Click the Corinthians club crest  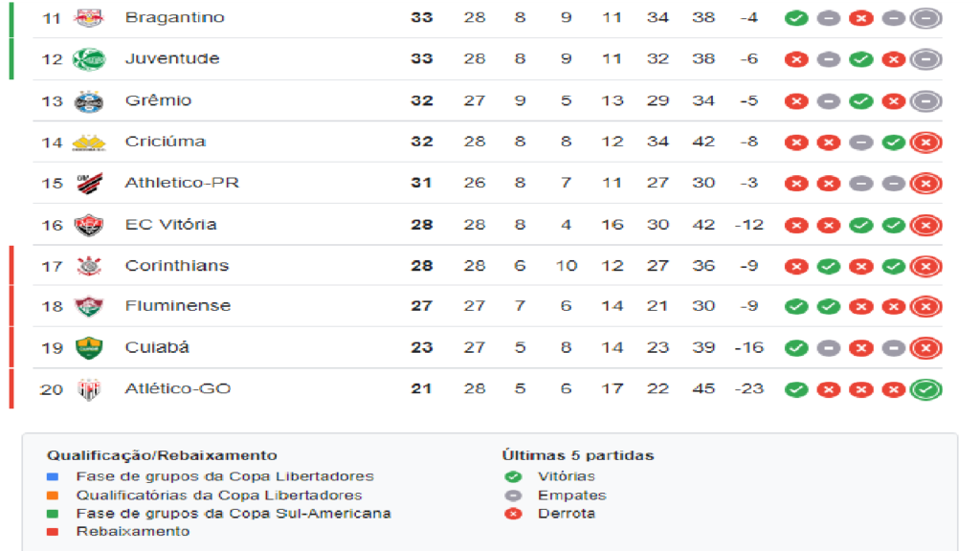[89, 266]
